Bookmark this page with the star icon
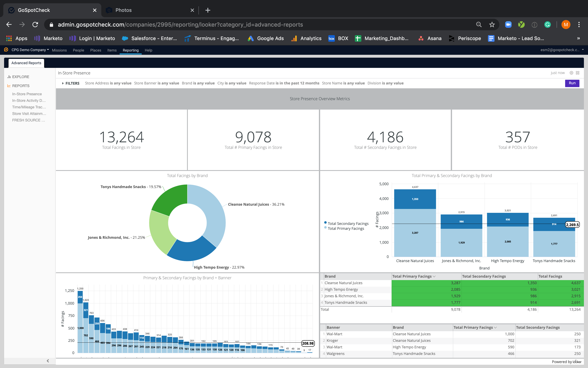This screenshot has width=588, height=368. (x=492, y=25)
